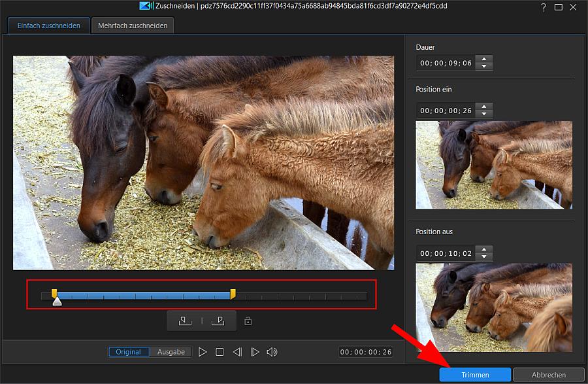Switch to Mehrfach zuschneiden tab
The height and width of the screenshot is (384, 588).
coord(133,26)
